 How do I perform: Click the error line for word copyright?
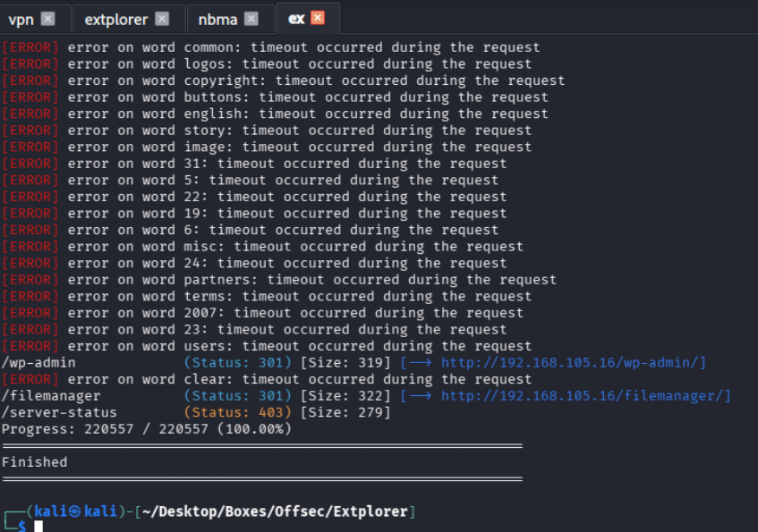(x=283, y=80)
